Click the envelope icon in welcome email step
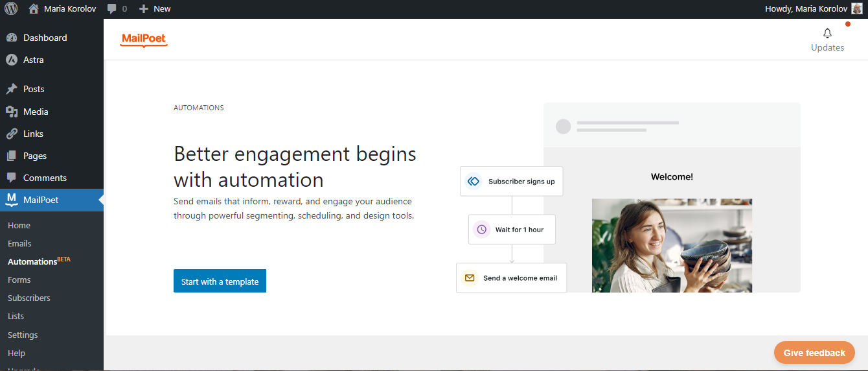The width and height of the screenshot is (868, 371). 470,278
